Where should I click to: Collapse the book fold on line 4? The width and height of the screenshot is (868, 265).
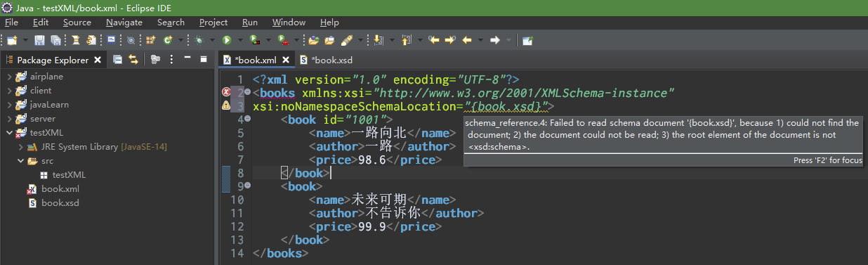(248, 119)
